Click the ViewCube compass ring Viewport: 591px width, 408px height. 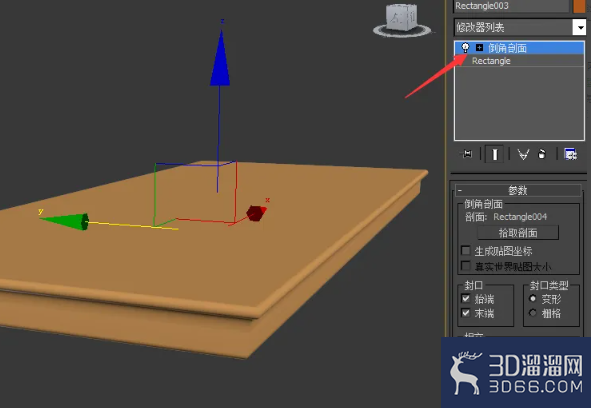pyautogui.click(x=402, y=32)
